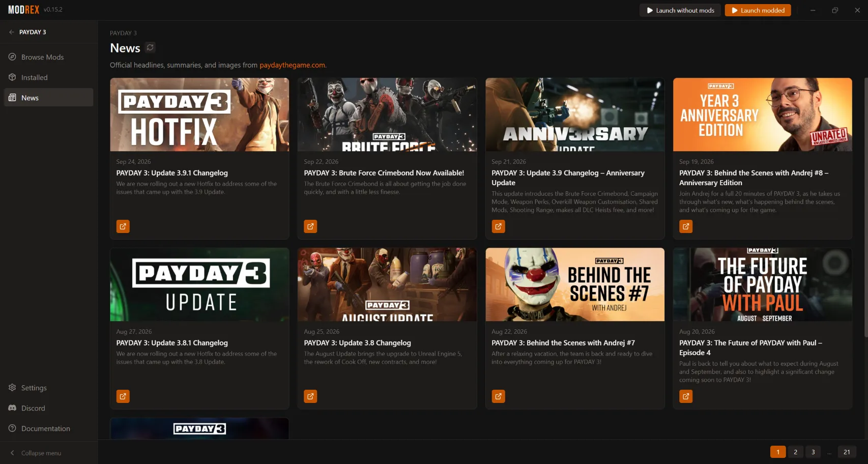The height and width of the screenshot is (464, 868).
Task: Click the date Sep 24, 2026
Action: pyautogui.click(x=133, y=162)
